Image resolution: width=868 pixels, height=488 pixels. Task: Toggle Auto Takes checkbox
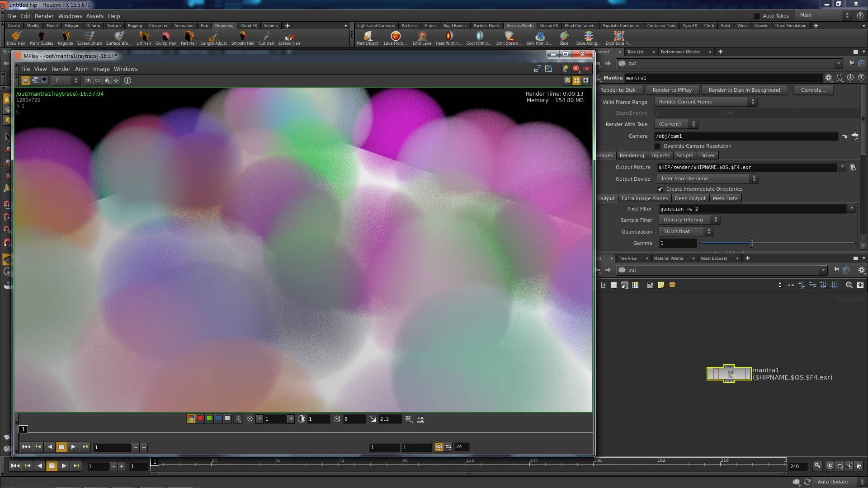(757, 16)
